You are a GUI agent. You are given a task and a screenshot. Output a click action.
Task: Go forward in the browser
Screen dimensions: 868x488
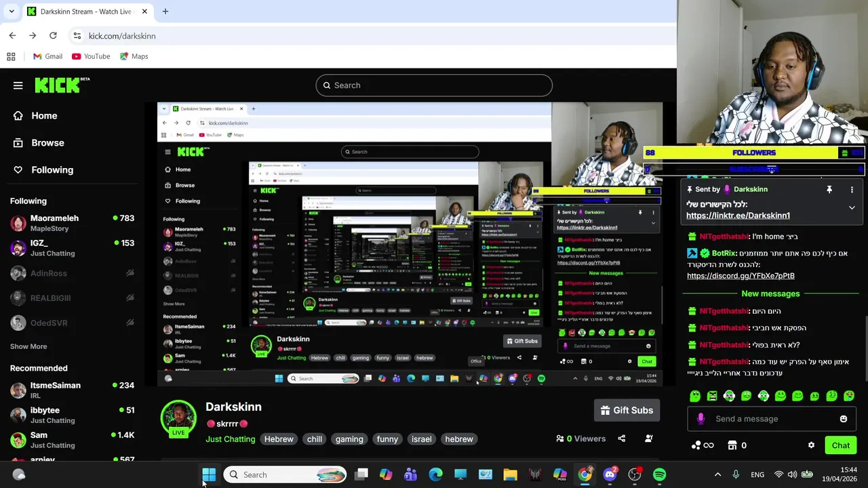(x=33, y=35)
